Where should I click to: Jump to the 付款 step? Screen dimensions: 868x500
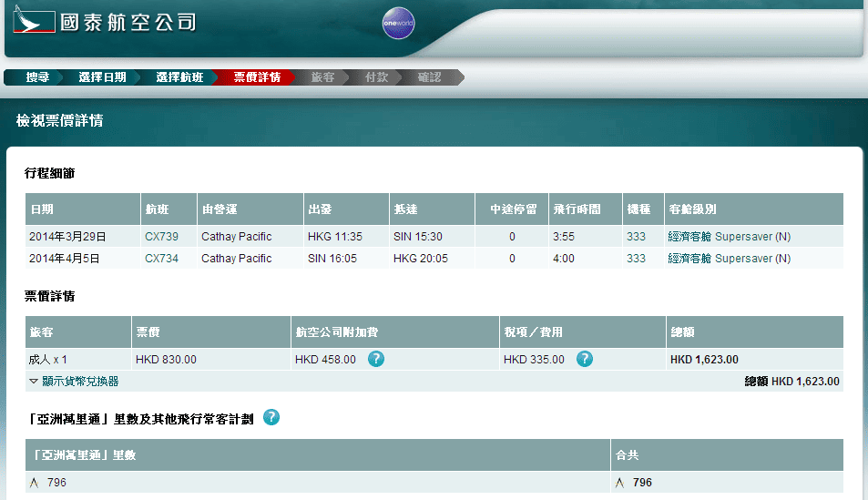[x=376, y=77]
